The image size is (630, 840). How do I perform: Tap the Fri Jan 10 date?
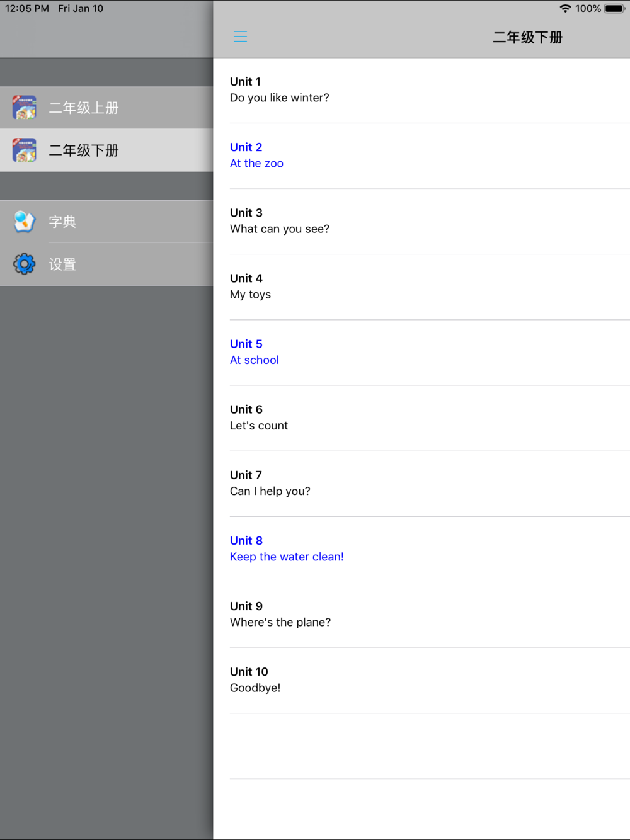click(81, 8)
